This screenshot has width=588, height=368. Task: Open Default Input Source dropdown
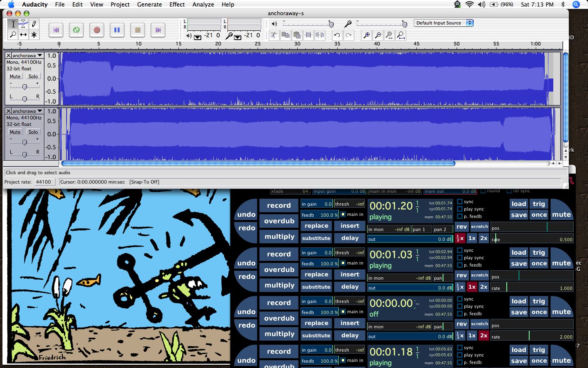(x=443, y=23)
